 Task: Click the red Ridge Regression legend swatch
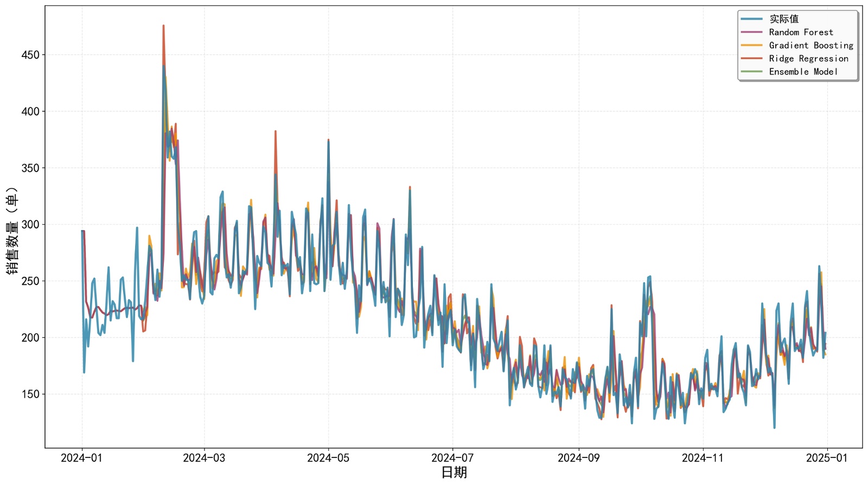pos(752,59)
